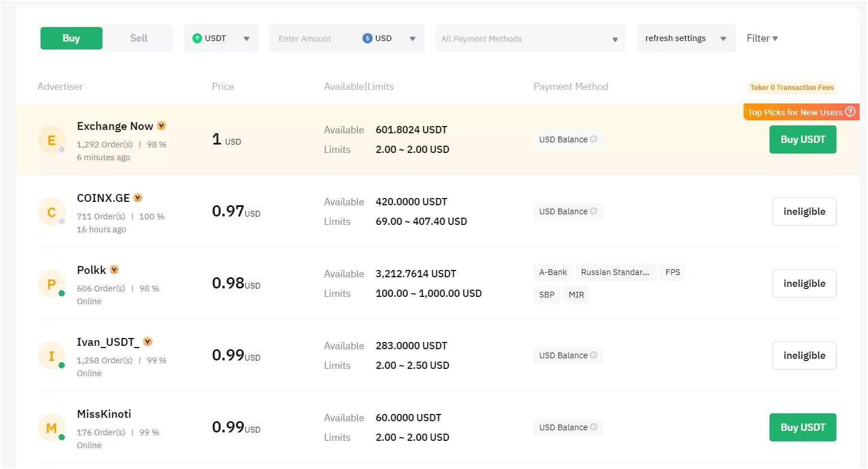Click ineligible button for Ivan_USDT_

[804, 355]
